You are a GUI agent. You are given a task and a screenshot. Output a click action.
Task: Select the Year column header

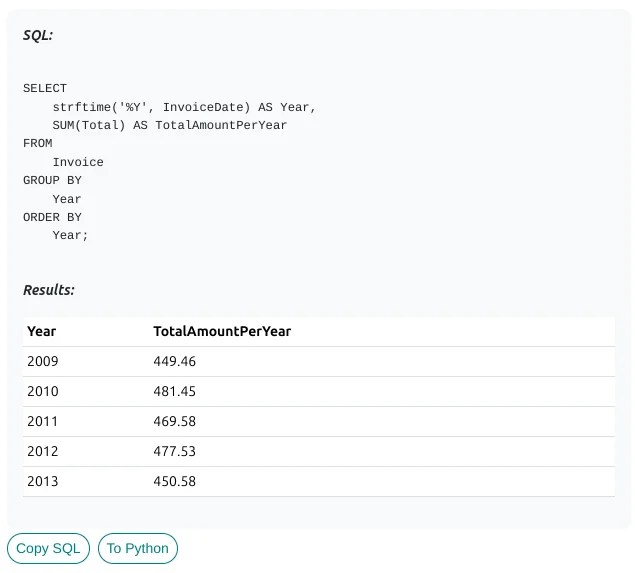click(42, 331)
